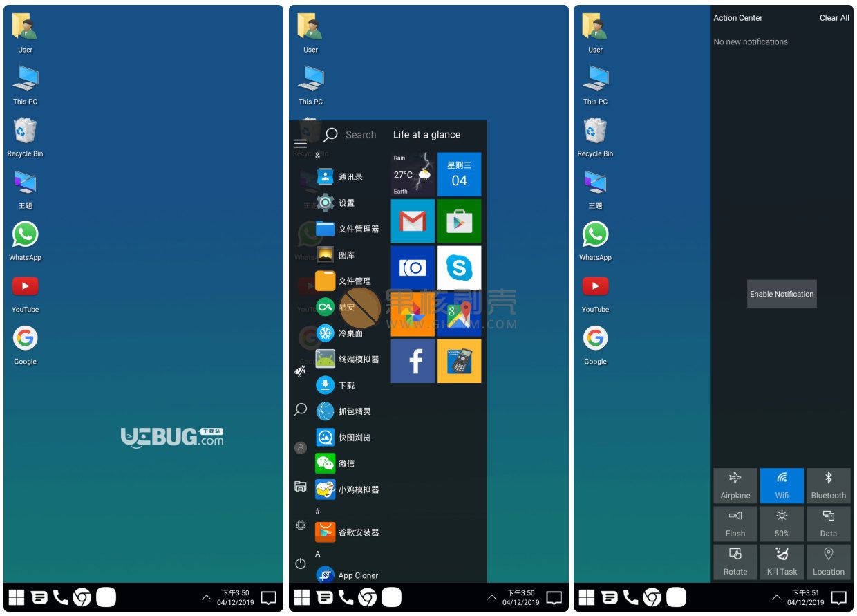Launch Chrome from the left screenshot taskbar
The image size is (857, 616).
tap(82, 597)
